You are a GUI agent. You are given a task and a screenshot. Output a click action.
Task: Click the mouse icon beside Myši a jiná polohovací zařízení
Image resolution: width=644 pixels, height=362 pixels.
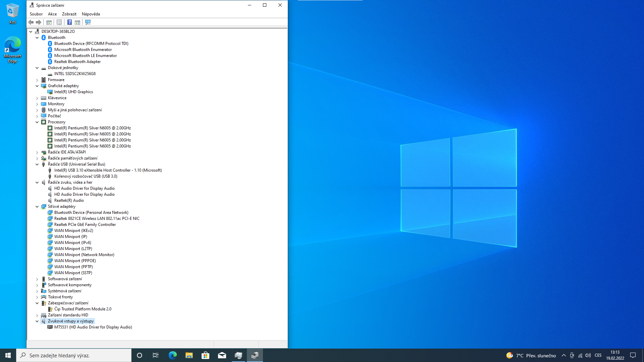pyautogui.click(x=44, y=110)
